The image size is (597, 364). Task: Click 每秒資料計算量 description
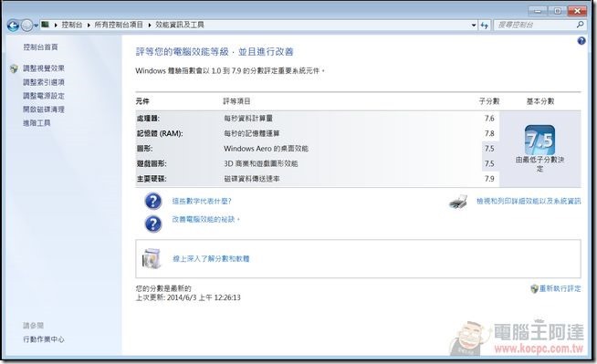248,119
